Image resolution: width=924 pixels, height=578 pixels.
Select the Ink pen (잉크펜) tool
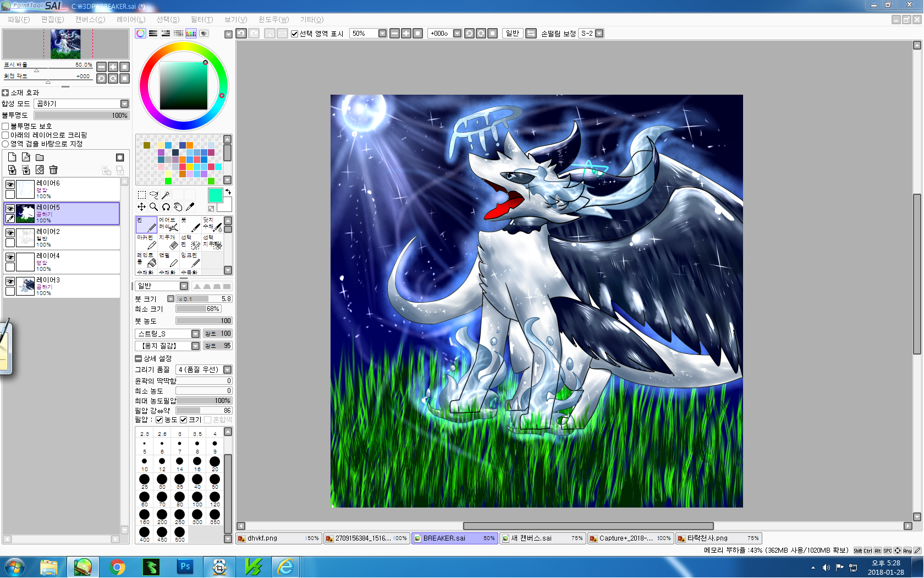190,260
